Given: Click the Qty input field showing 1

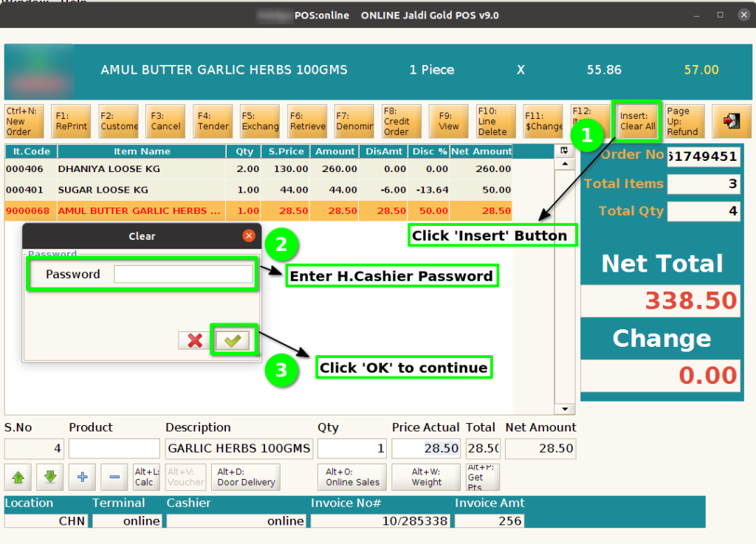Looking at the screenshot, I should coord(352,448).
